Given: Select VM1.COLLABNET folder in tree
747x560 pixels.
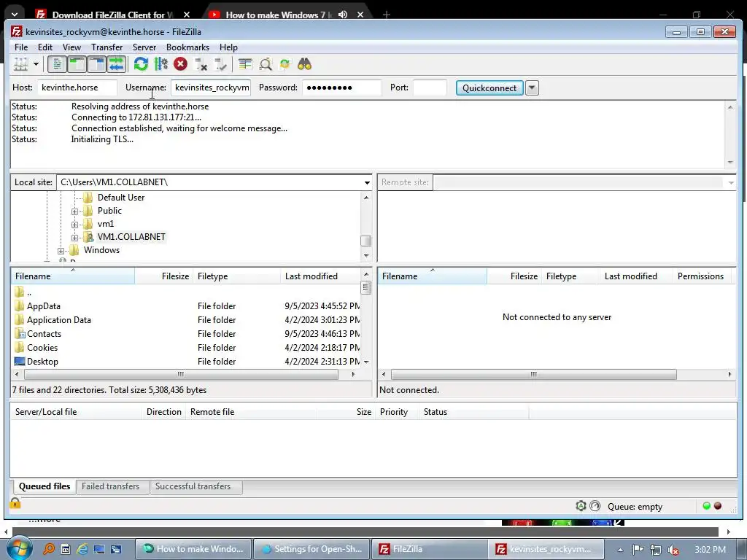Looking at the screenshot, I should (131, 237).
